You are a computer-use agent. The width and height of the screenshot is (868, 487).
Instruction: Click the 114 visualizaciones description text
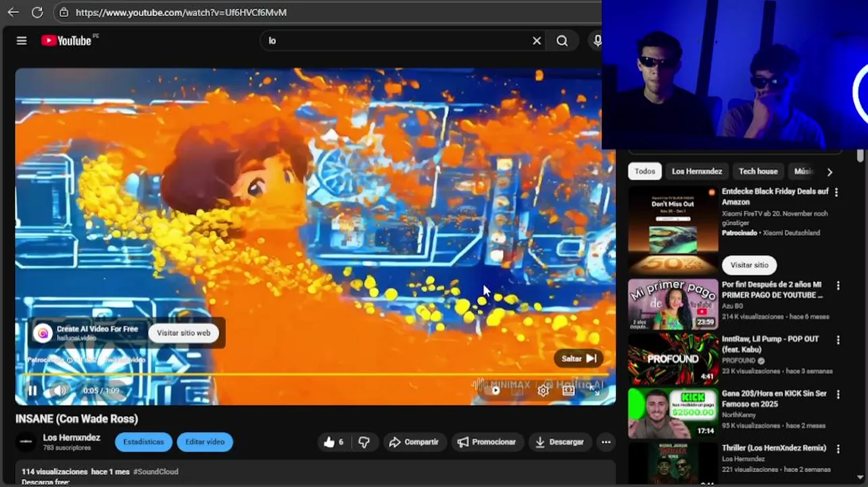tap(54, 471)
